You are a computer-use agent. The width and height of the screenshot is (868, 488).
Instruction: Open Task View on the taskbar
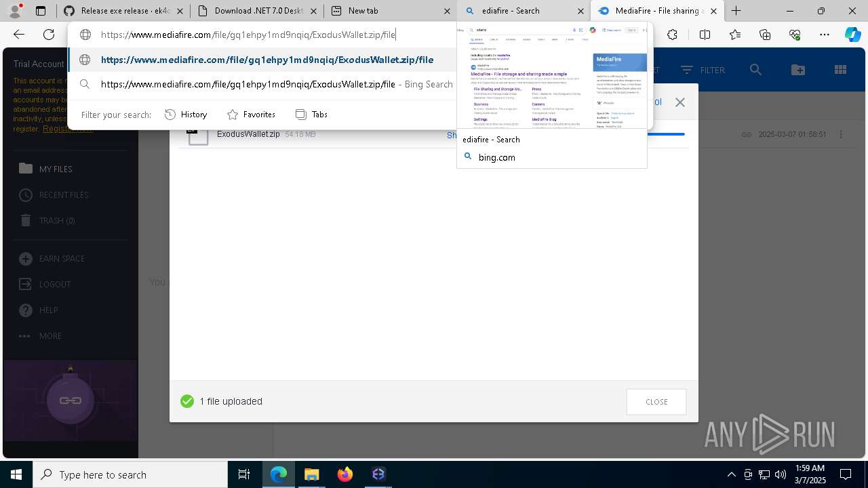[244, 474]
